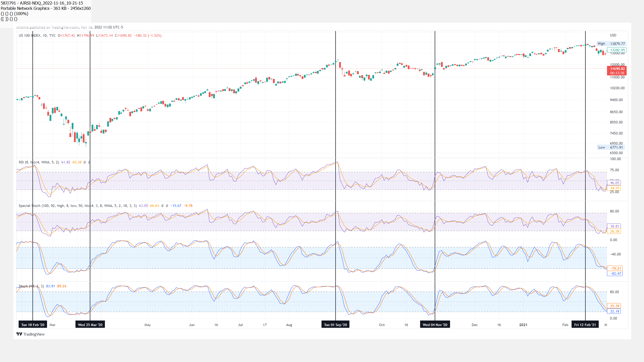Click the TradingView logo at the bottom left
This screenshot has width=644, height=362.
30,334
